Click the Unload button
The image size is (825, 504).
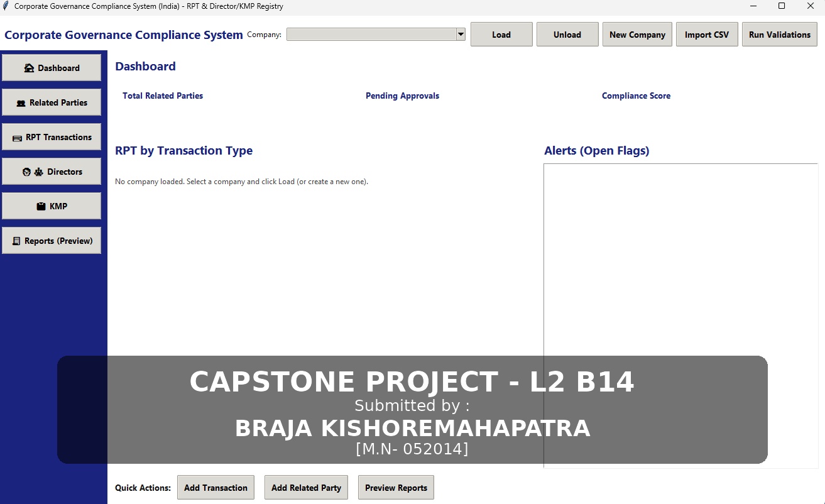click(x=567, y=35)
